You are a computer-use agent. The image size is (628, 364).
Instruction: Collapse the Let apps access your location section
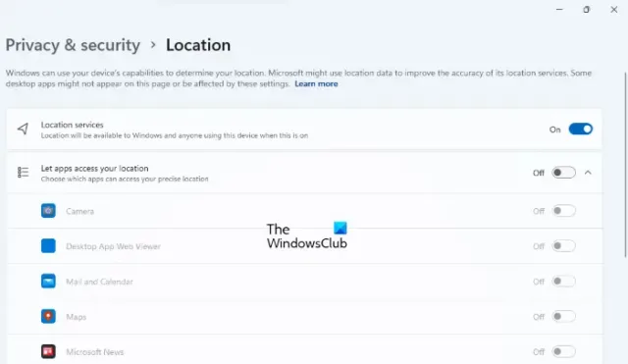point(588,173)
